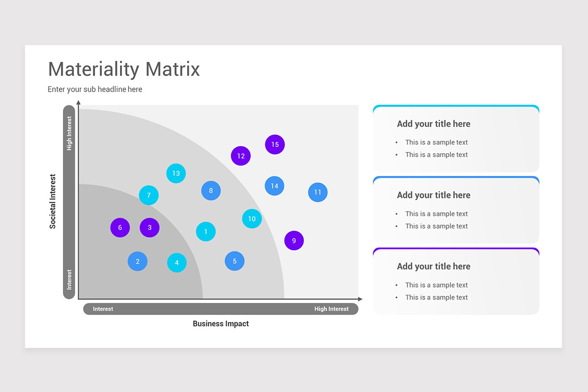Viewport: 588px width, 392px height.
Task: Select the Societal Interest axis label
Action: click(53, 201)
